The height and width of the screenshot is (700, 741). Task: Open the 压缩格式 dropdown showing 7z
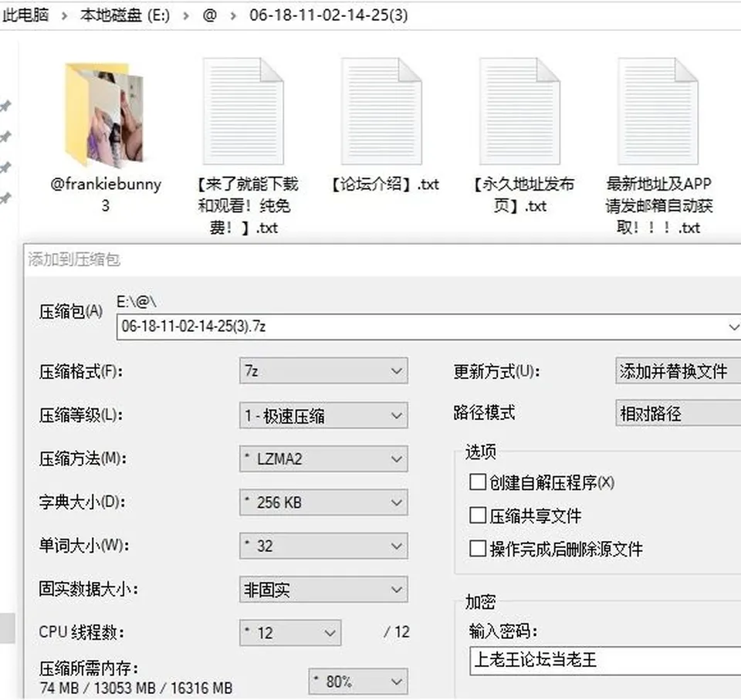pos(323,371)
